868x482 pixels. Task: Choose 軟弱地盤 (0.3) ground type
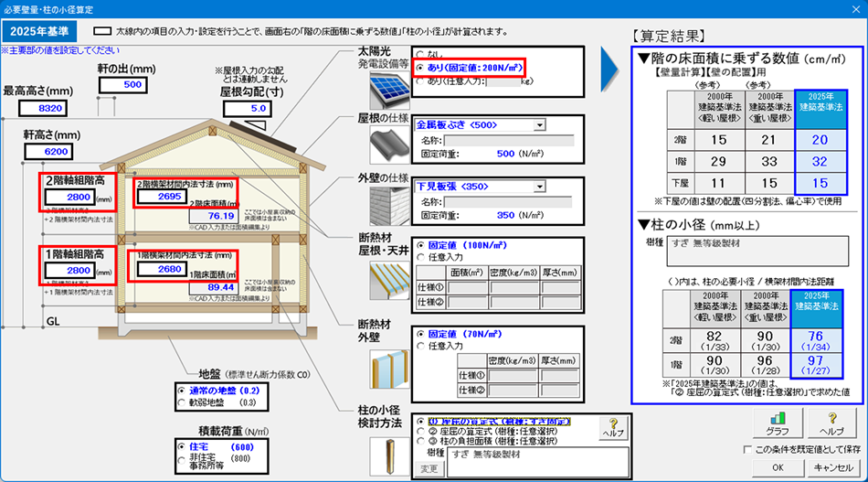click(x=181, y=402)
